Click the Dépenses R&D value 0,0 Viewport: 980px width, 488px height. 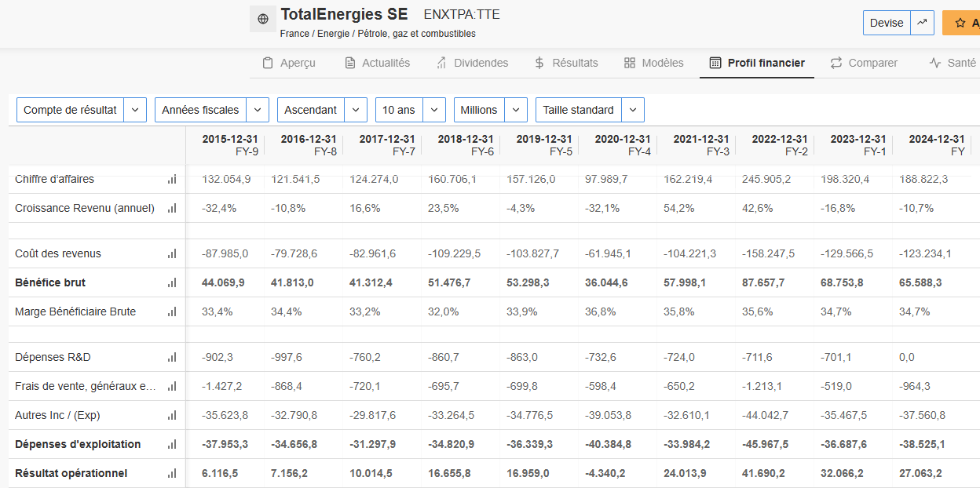click(x=907, y=357)
